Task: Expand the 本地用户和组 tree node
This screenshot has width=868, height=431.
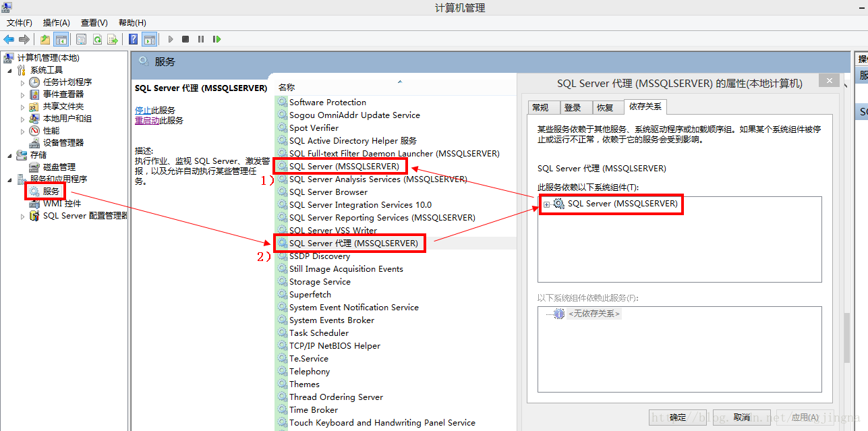Action: point(22,119)
